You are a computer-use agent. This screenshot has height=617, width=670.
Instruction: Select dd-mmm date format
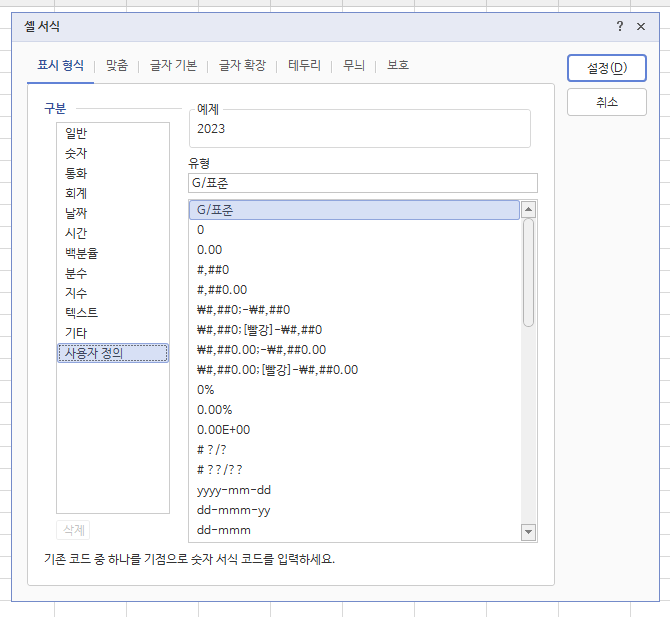pos(354,530)
